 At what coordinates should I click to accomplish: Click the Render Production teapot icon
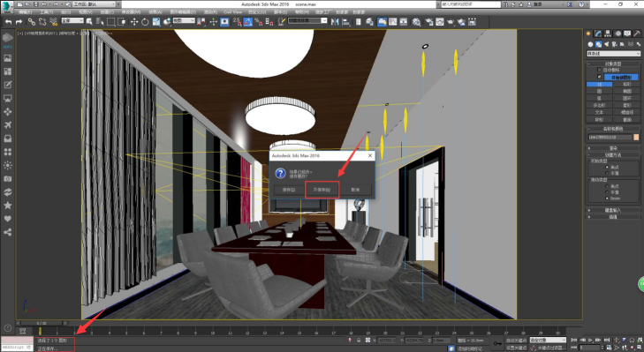tap(451, 22)
